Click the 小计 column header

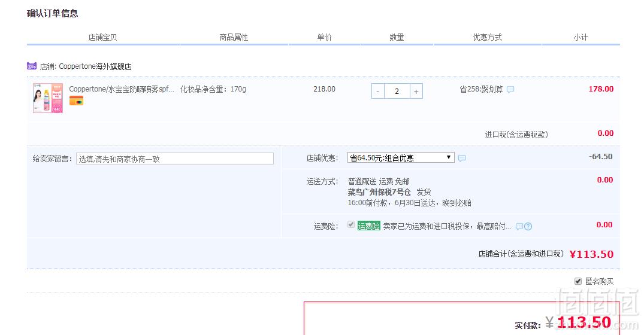[580, 37]
